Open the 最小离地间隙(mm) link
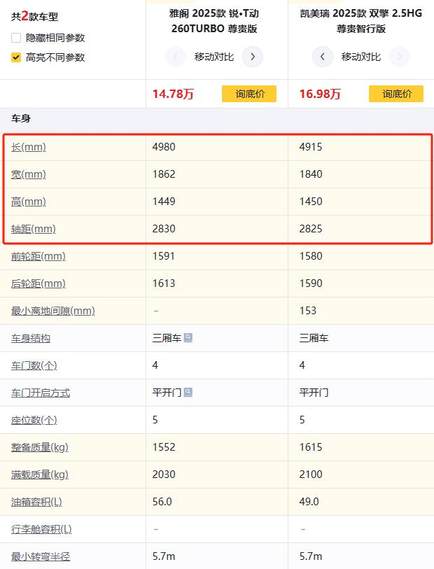434x569 pixels. click(53, 311)
